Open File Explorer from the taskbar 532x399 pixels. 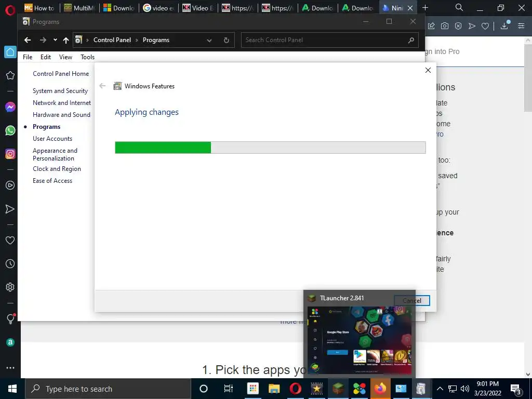[274, 389]
